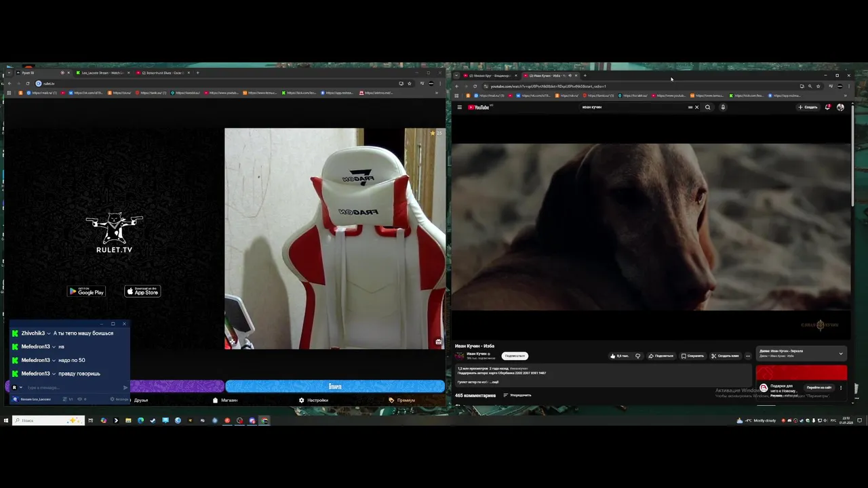Subscribe to the Иван Кучин channel
The image size is (868, 488).
pyautogui.click(x=515, y=356)
